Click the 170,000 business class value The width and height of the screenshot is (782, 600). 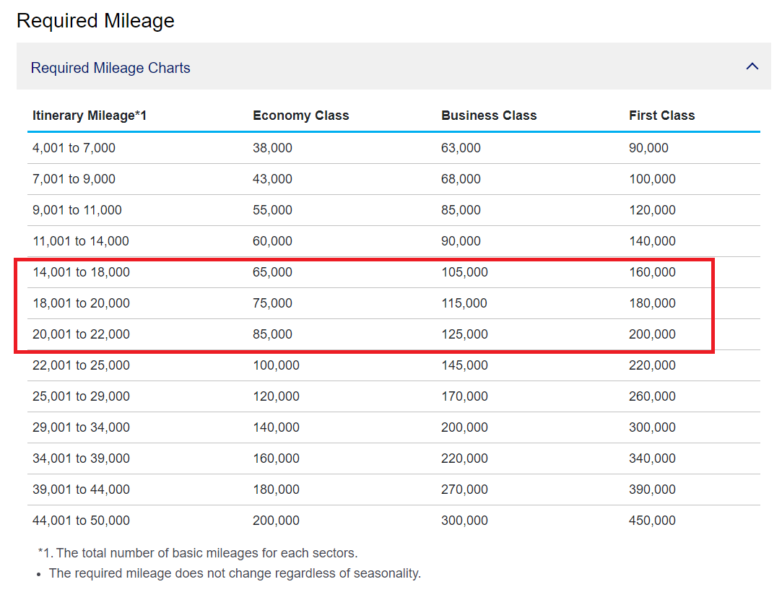click(x=464, y=397)
